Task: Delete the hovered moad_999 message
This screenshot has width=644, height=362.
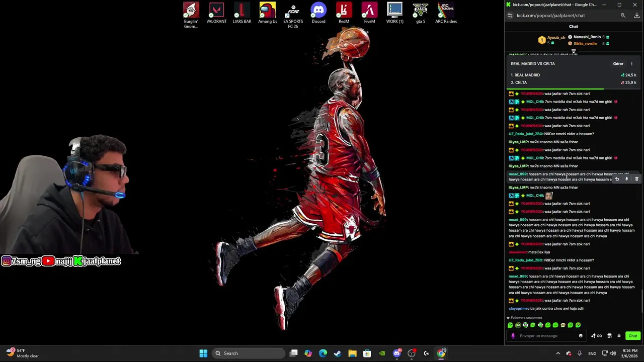Action: coord(636,179)
